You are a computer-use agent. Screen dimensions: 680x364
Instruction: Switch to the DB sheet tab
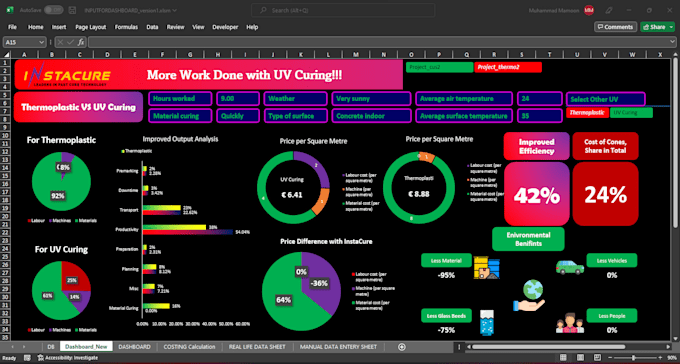pyautogui.click(x=51, y=347)
